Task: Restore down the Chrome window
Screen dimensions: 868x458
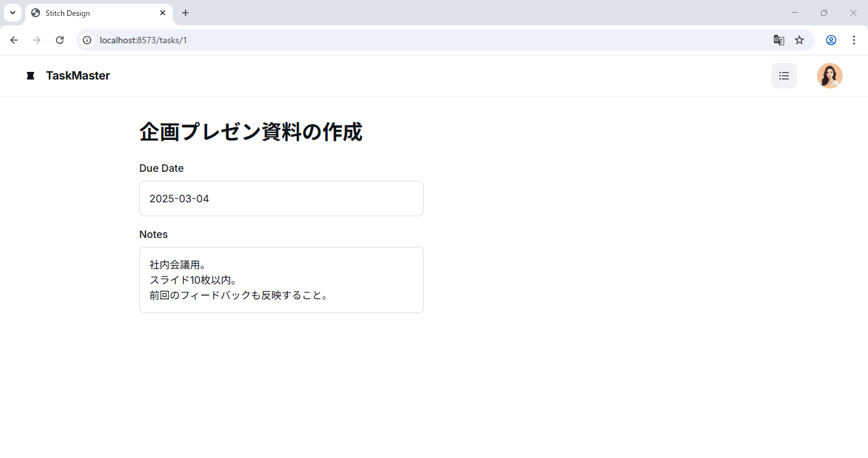Action: point(824,13)
